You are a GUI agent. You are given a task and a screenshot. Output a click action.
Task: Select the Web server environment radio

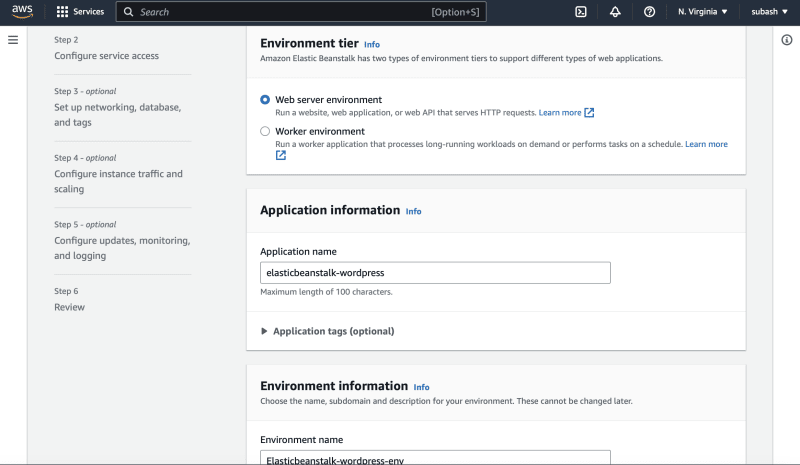click(265, 100)
